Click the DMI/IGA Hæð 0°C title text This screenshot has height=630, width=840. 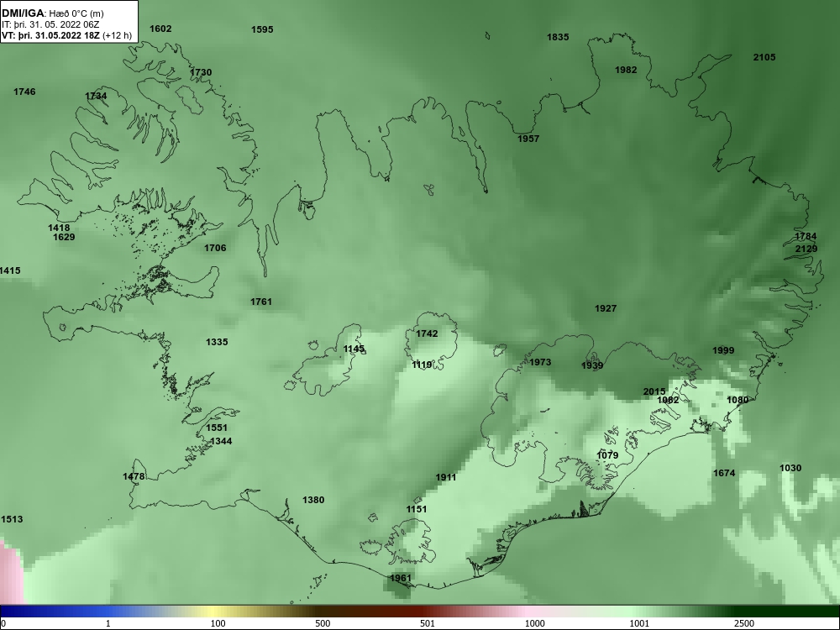[x=53, y=13]
